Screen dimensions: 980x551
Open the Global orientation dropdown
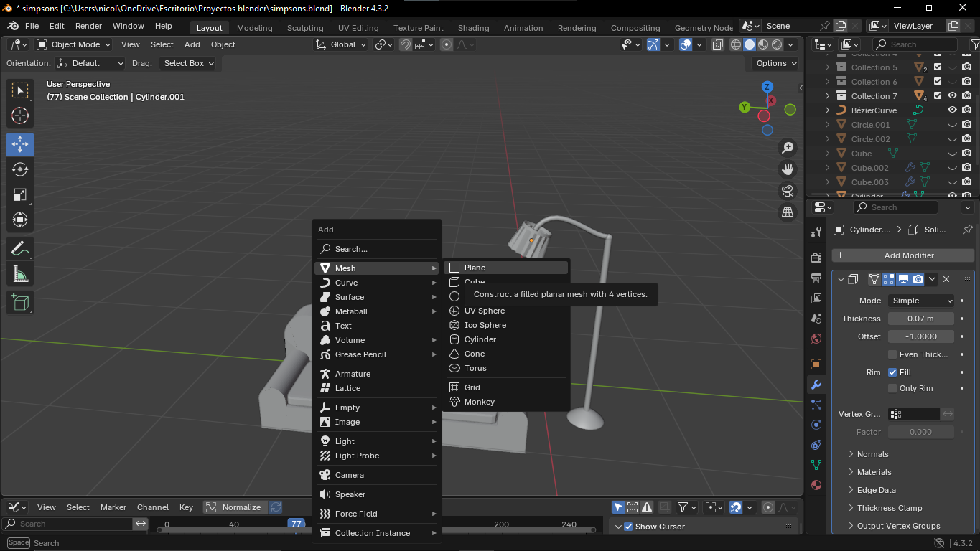341,44
